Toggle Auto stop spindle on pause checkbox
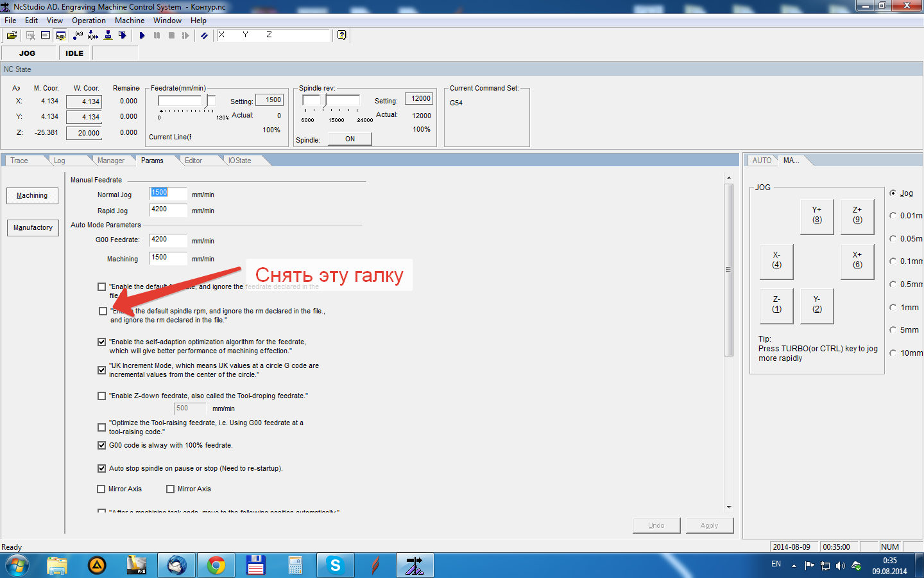The width and height of the screenshot is (924, 578). (101, 469)
